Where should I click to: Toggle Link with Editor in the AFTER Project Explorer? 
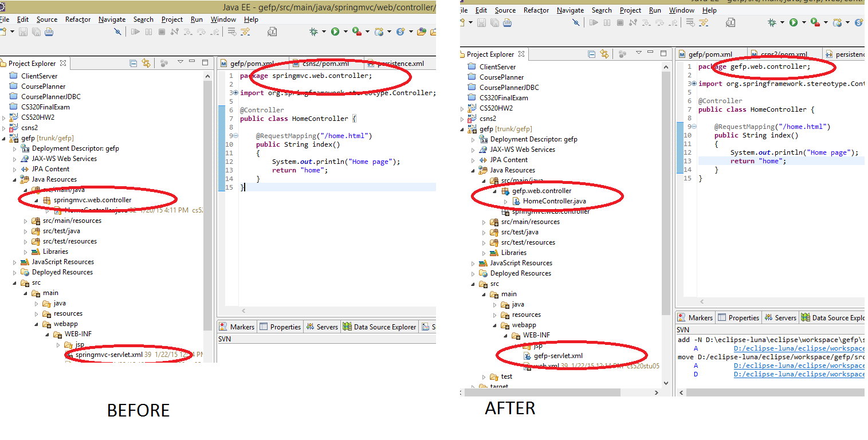604,54
